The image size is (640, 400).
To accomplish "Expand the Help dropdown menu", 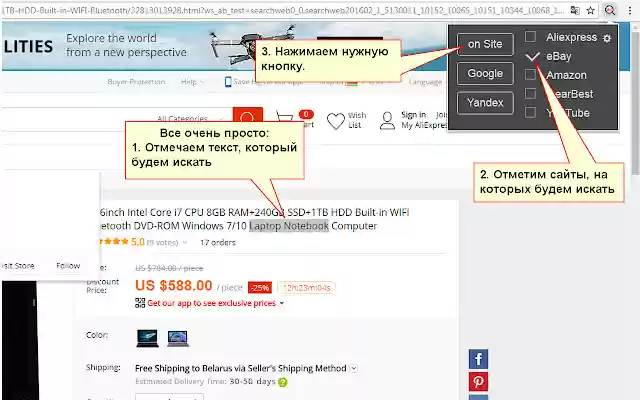I will (x=192, y=82).
